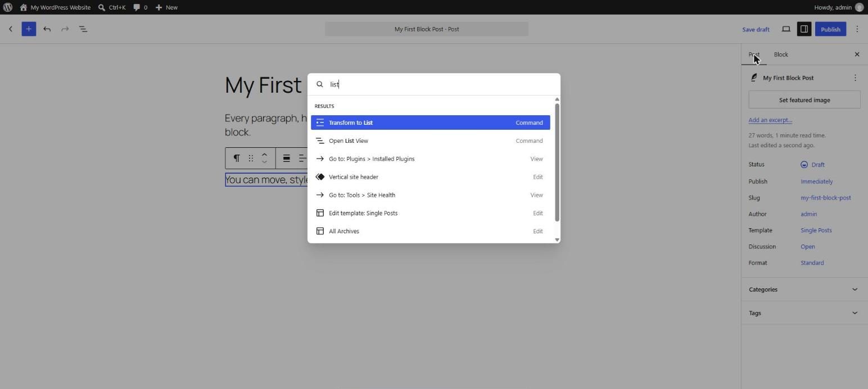Click the block align icon in toolbar
868x389 pixels.
[286, 158]
